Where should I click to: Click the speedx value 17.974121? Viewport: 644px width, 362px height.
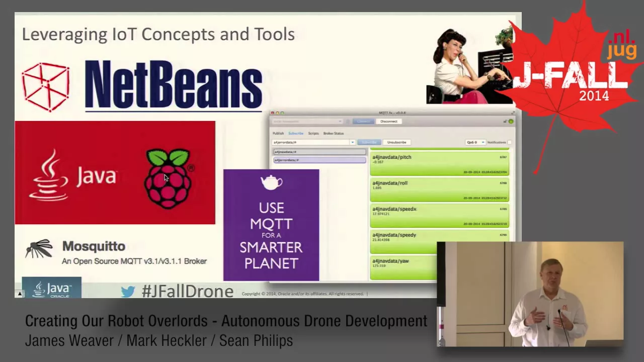click(x=381, y=214)
